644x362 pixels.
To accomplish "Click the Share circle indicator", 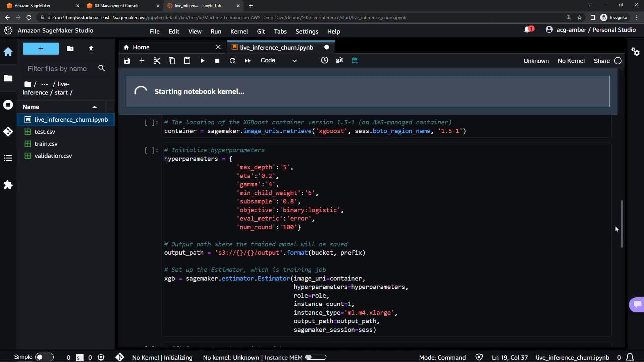I will click(x=618, y=61).
